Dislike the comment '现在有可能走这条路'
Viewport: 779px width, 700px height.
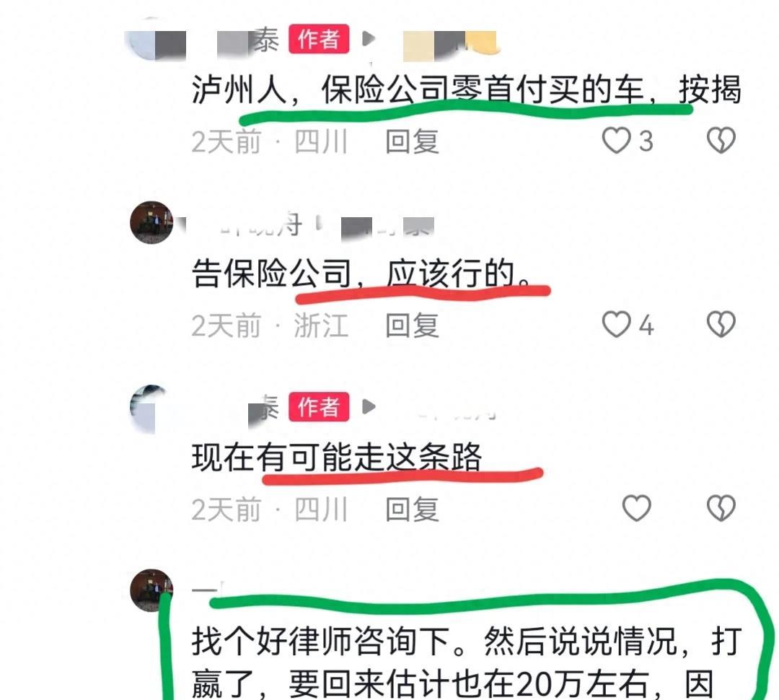721,509
